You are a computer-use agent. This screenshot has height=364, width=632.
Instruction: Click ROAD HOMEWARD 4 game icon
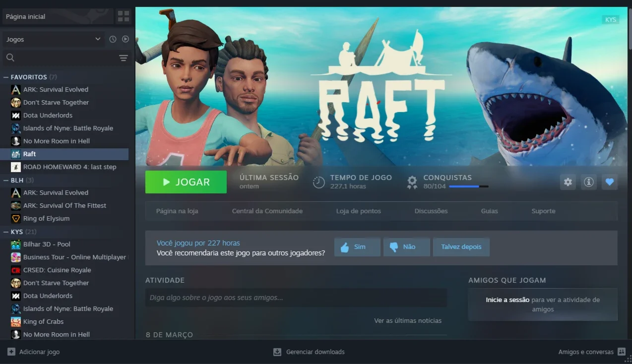click(16, 167)
